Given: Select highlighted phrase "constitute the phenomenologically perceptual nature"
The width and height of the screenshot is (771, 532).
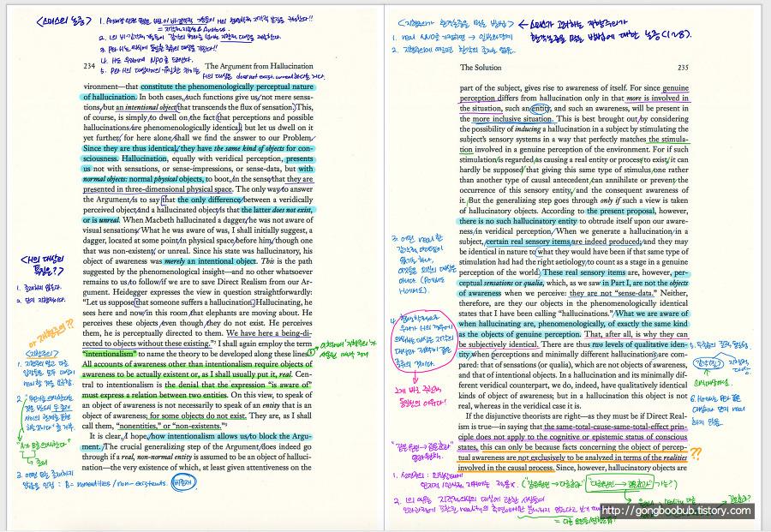Looking at the screenshot, I should [227, 87].
